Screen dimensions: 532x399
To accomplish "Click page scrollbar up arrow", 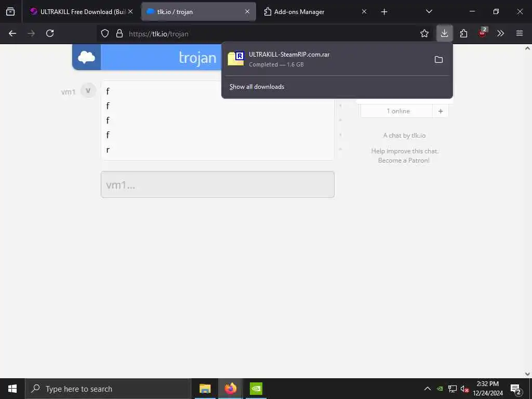I will pyautogui.click(x=527, y=48).
